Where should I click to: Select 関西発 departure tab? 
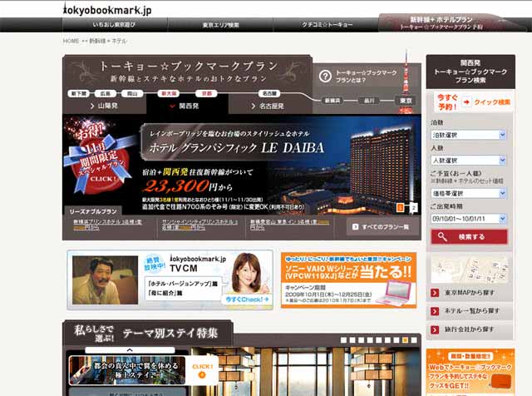point(187,106)
